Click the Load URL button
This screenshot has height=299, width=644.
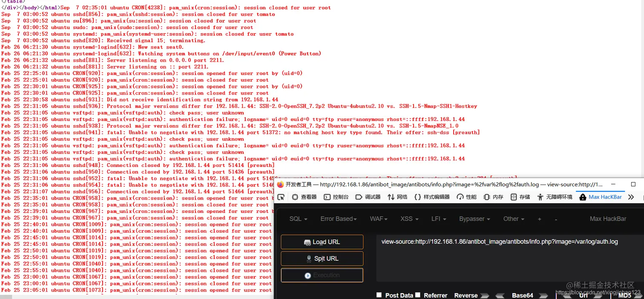pyautogui.click(x=322, y=242)
